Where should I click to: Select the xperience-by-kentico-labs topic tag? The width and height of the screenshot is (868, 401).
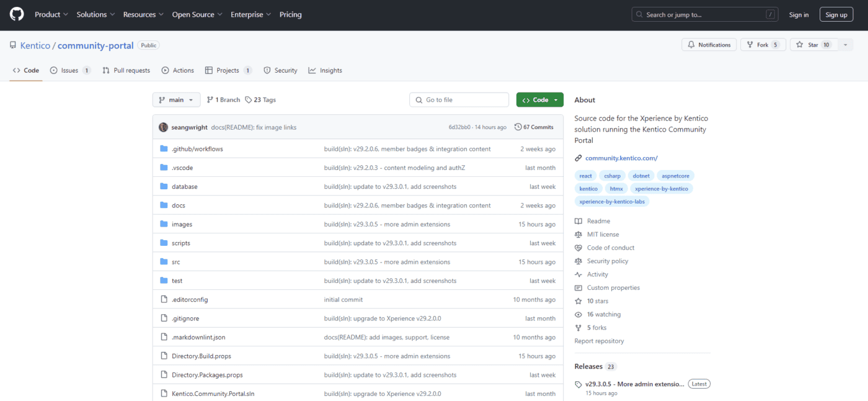click(612, 202)
